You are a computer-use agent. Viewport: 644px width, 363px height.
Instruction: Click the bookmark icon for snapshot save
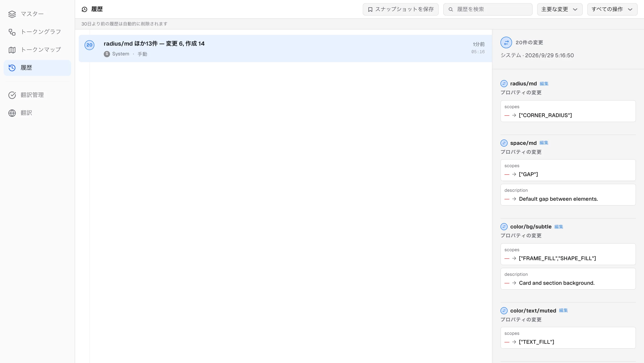370,9
